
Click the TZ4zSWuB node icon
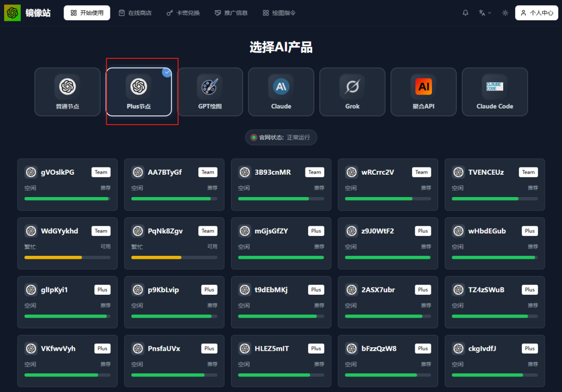[x=458, y=290]
